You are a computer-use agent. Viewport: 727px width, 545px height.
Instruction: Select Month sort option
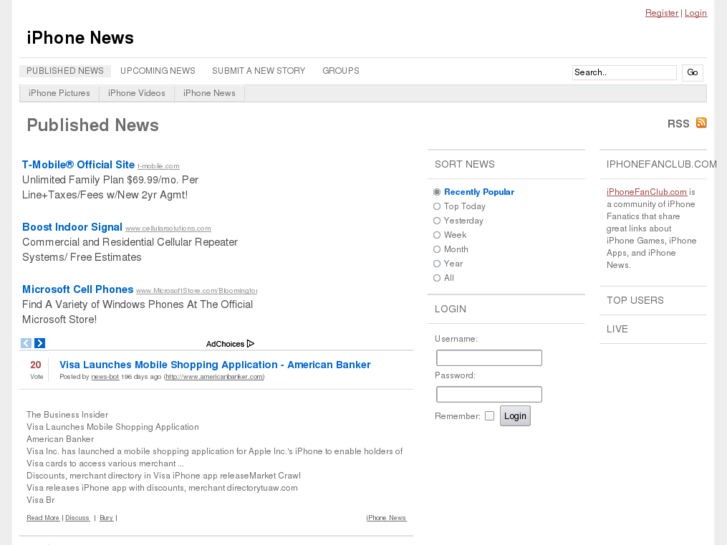click(x=437, y=250)
